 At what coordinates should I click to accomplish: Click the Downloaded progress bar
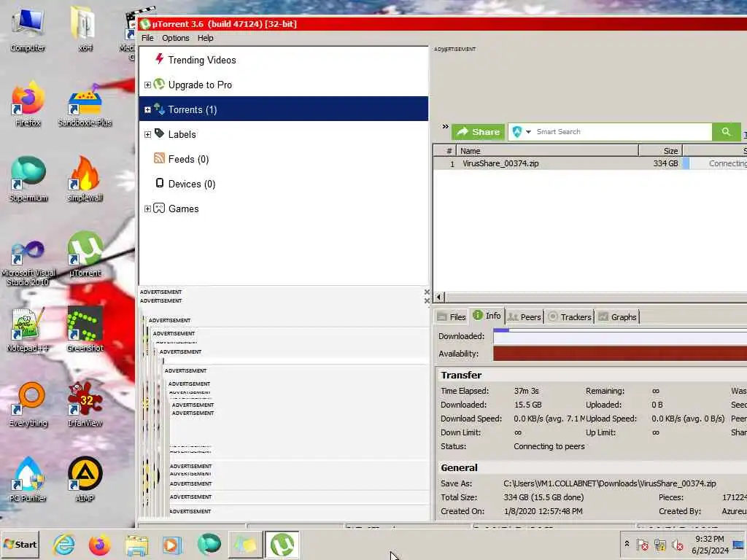pyautogui.click(x=620, y=337)
